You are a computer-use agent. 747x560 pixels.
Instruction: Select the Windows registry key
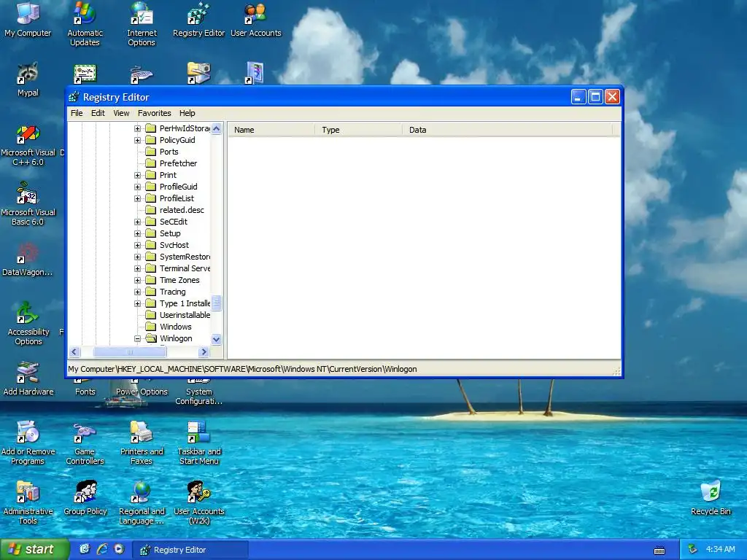pos(175,327)
